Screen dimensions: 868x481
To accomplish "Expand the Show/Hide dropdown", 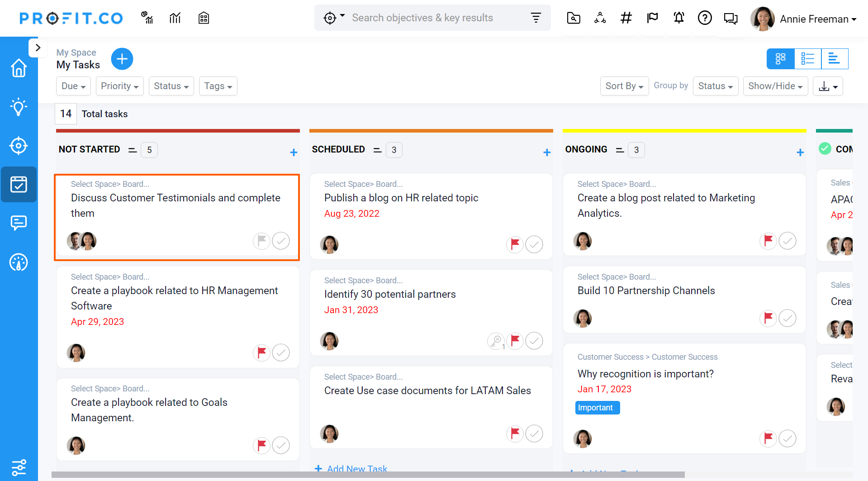I will 775,86.
